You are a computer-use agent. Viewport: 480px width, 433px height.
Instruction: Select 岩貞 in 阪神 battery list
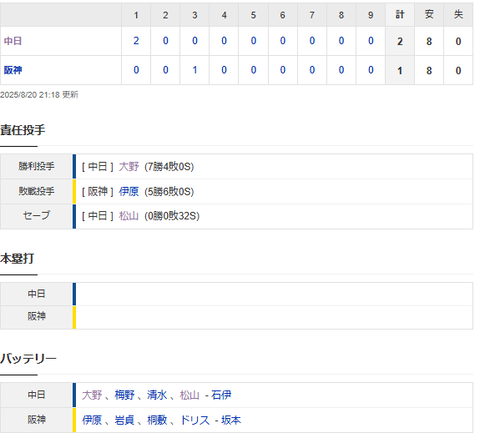(124, 420)
